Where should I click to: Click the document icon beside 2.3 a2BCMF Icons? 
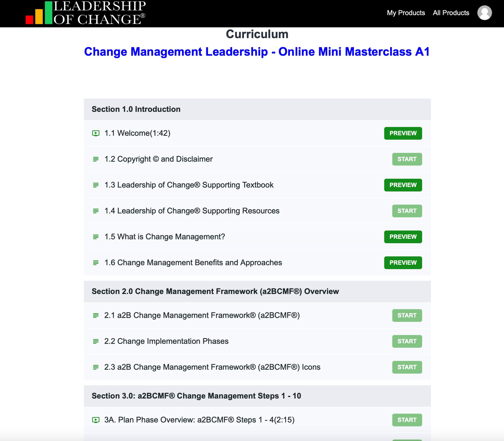(x=96, y=367)
